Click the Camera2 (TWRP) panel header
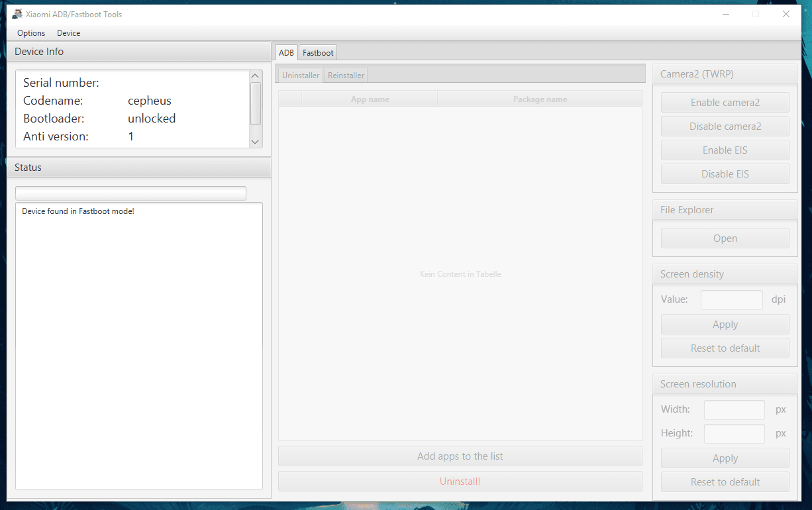 (725, 74)
